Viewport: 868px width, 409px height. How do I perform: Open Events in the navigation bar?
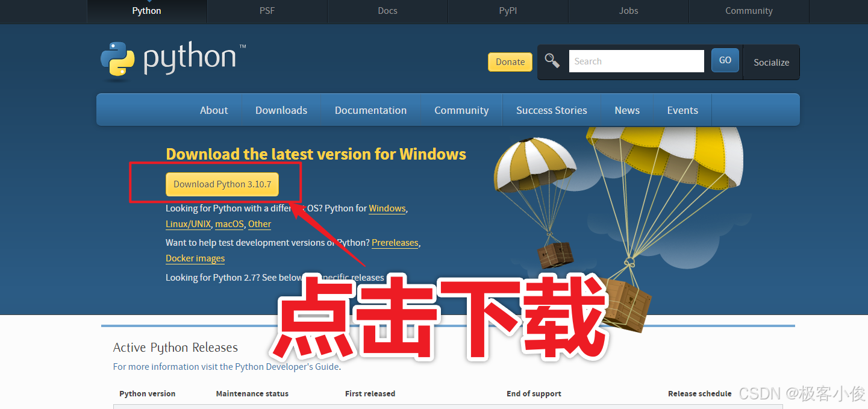pos(682,110)
